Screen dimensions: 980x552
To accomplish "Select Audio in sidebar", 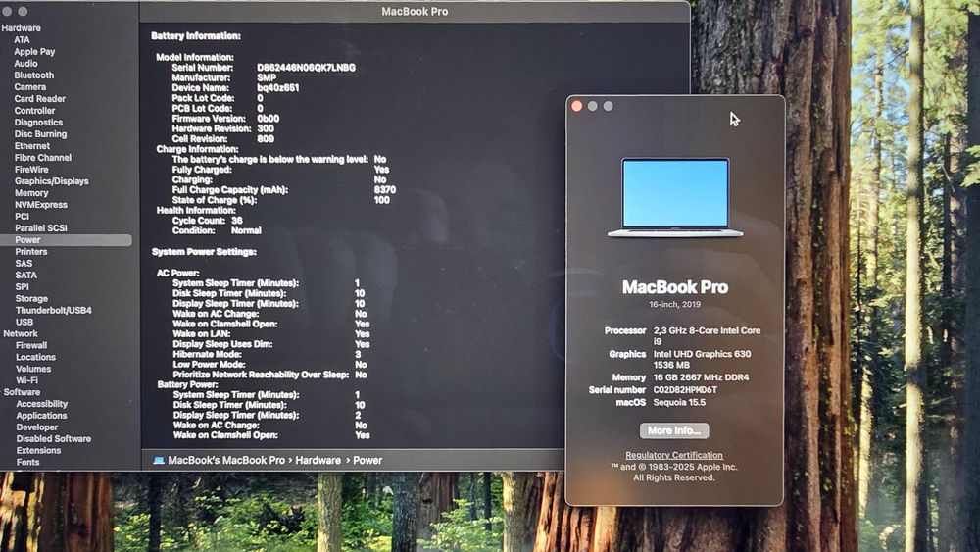I will pyautogui.click(x=25, y=63).
